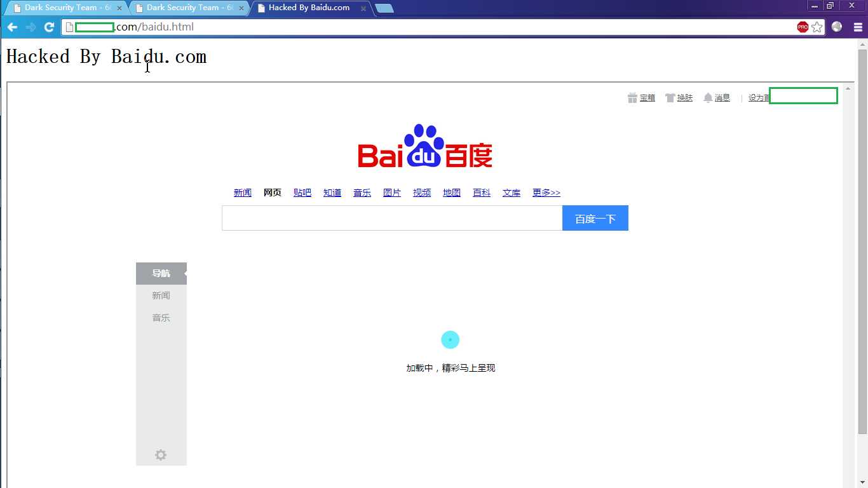
Task: Expand the 更多>> more link
Action: [x=546, y=193]
